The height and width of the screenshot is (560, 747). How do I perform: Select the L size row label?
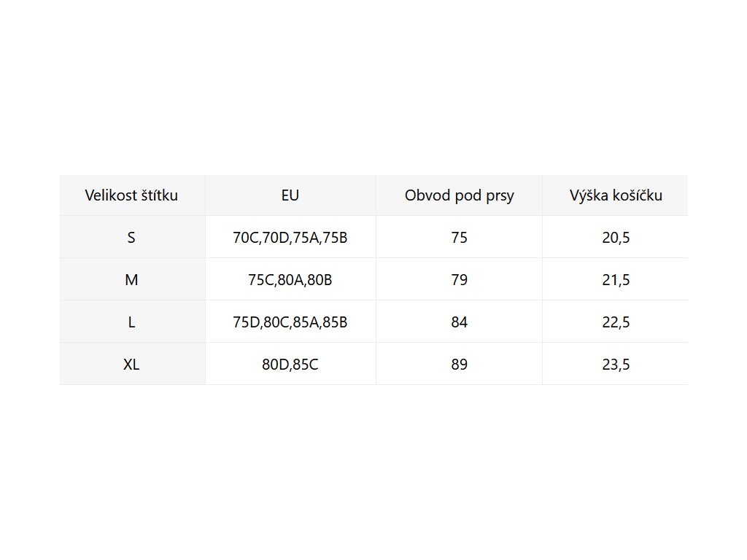pyautogui.click(x=131, y=322)
